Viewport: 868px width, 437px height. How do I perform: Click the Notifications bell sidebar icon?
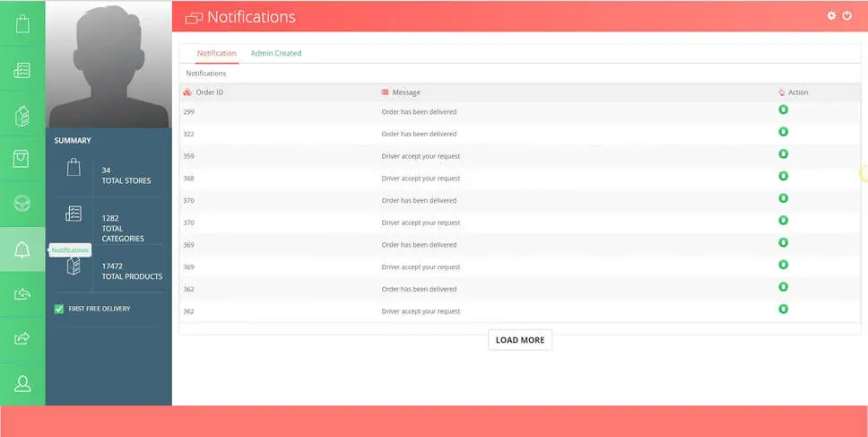click(x=22, y=249)
